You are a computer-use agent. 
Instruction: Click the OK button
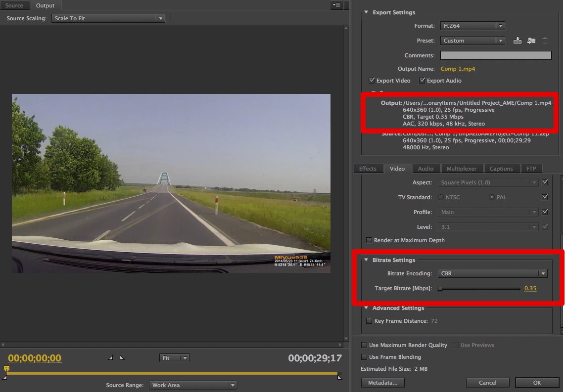[537, 383]
